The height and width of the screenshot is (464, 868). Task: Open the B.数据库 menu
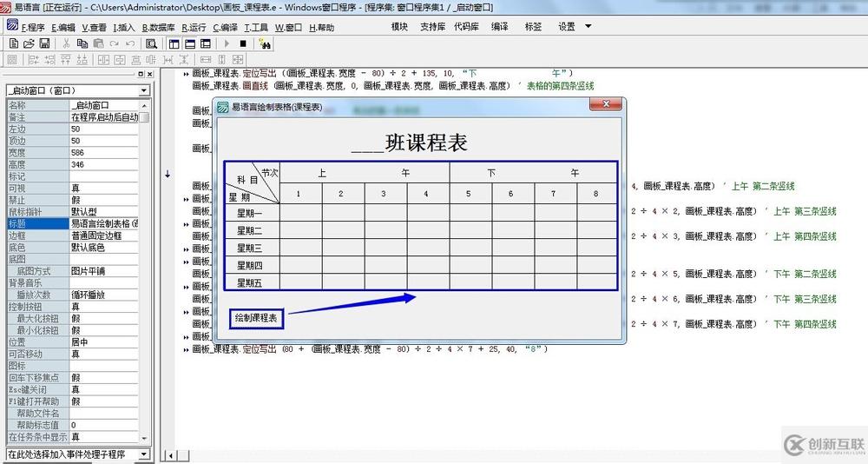point(158,27)
